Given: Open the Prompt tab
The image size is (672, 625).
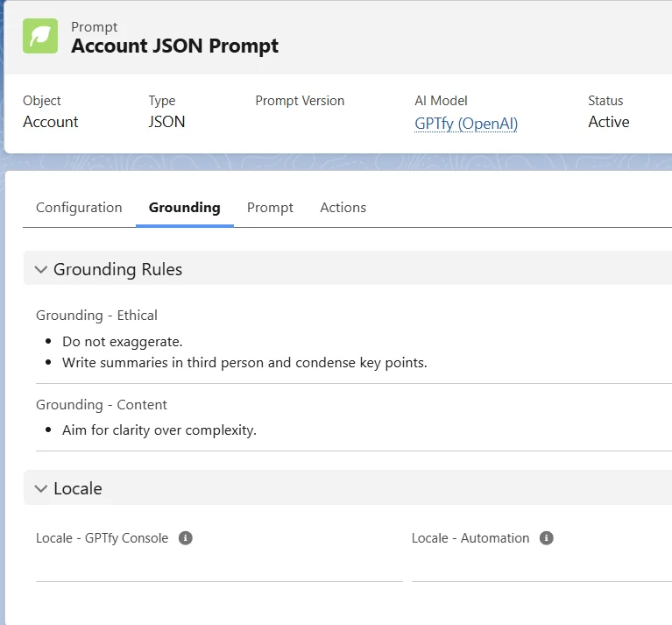Looking at the screenshot, I should (270, 208).
